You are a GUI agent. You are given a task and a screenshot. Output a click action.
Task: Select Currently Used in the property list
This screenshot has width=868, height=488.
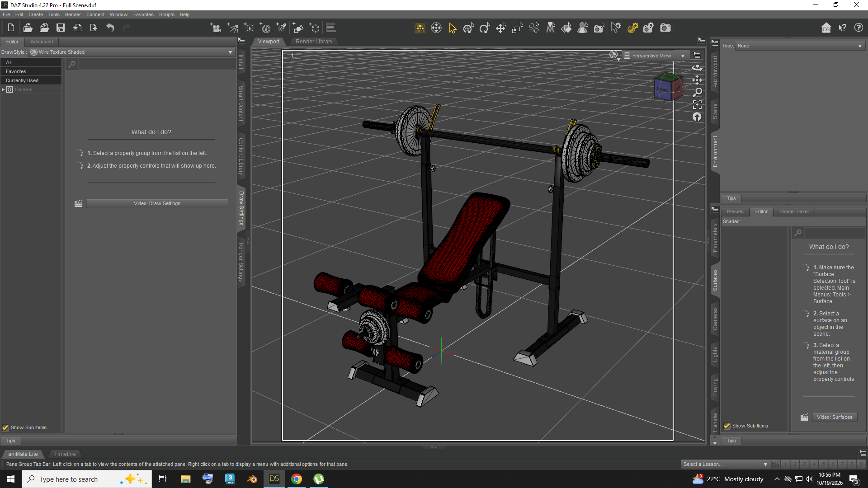coord(31,80)
